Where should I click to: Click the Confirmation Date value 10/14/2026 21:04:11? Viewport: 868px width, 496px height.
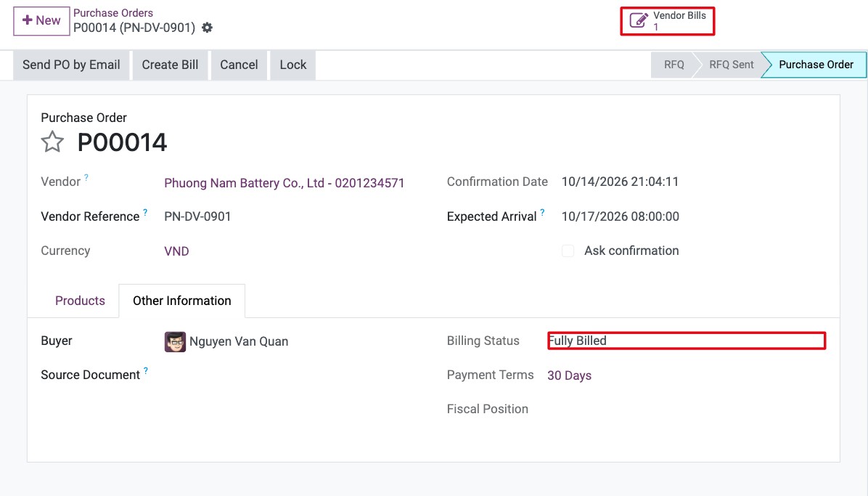[x=620, y=182]
